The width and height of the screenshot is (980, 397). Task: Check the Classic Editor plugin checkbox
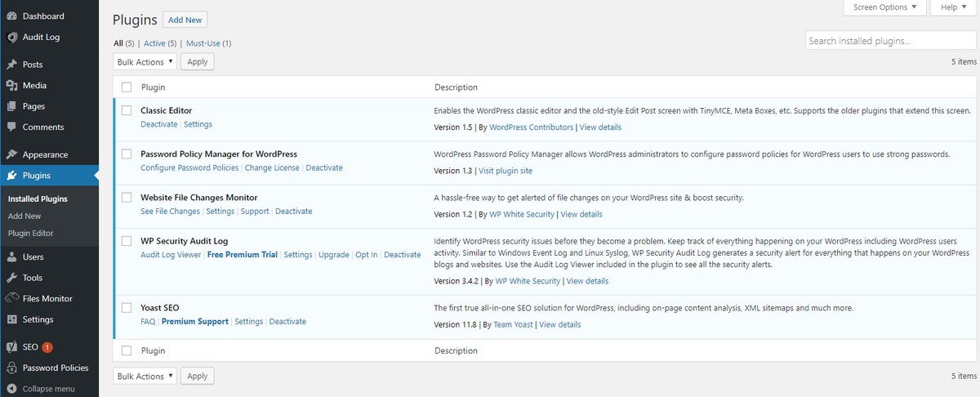[127, 110]
